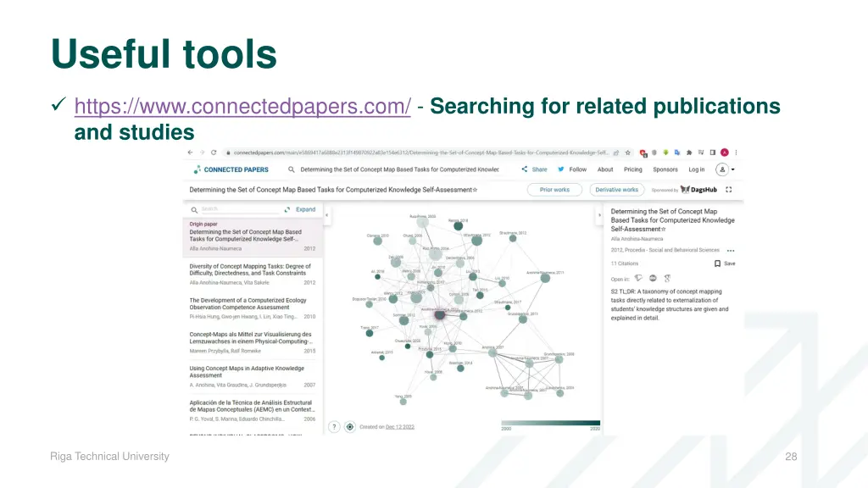Open the graph help question mark icon
868x488 pixels.
pos(334,427)
